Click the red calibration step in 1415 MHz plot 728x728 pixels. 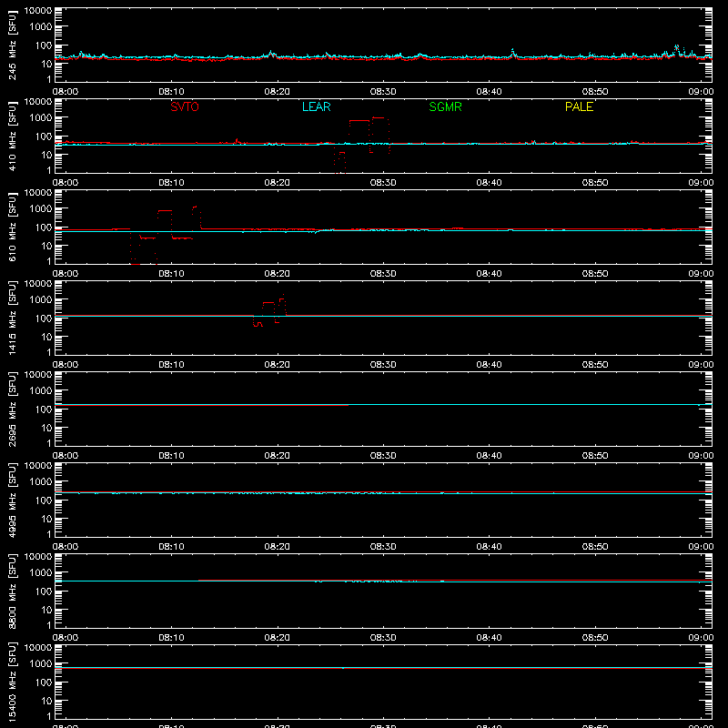(x=269, y=310)
